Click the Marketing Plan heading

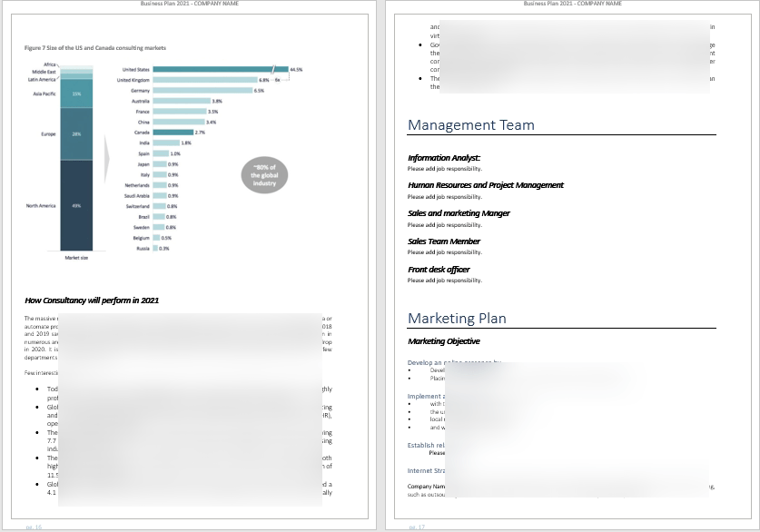pos(457,318)
